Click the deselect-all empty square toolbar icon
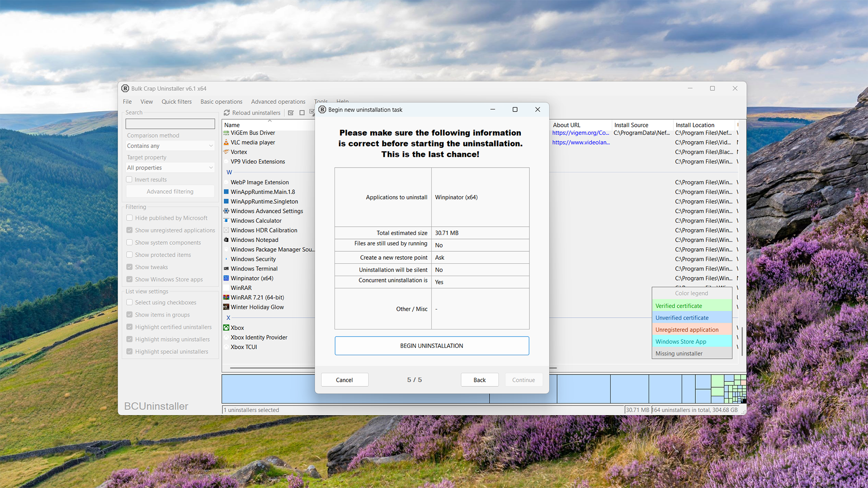 tap(302, 113)
